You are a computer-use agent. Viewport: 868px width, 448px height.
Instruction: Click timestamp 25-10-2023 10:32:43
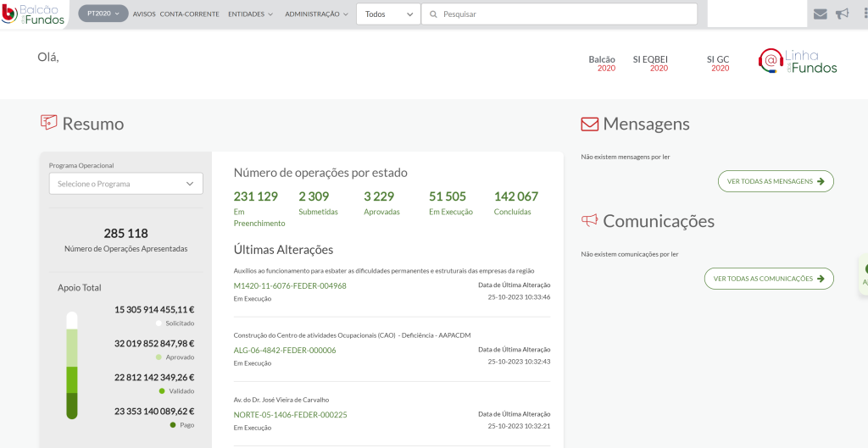point(520,362)
